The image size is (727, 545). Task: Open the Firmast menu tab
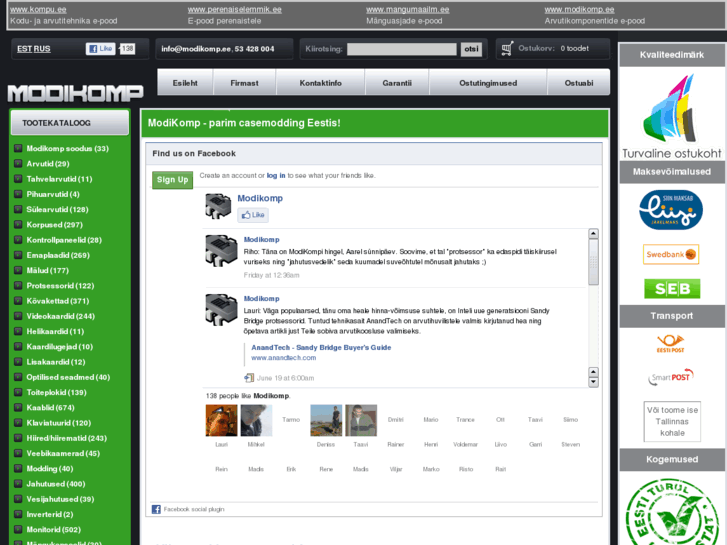pos(244,83)
